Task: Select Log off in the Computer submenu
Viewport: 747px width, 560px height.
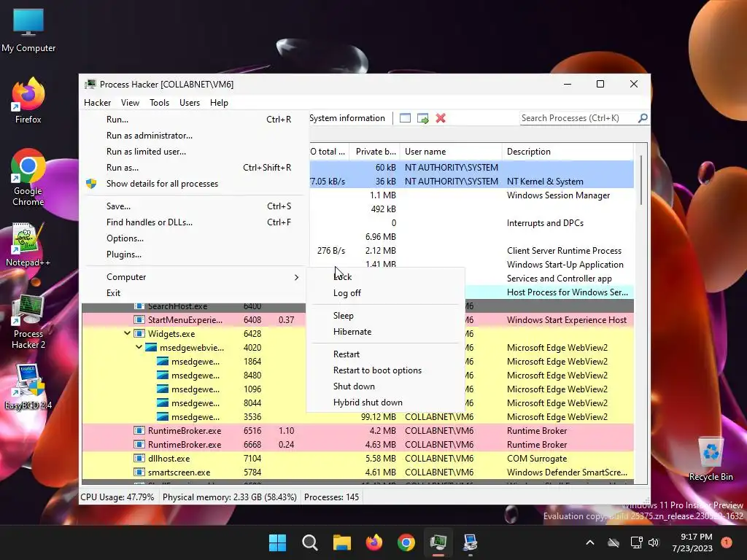Action: pos(385,293)
